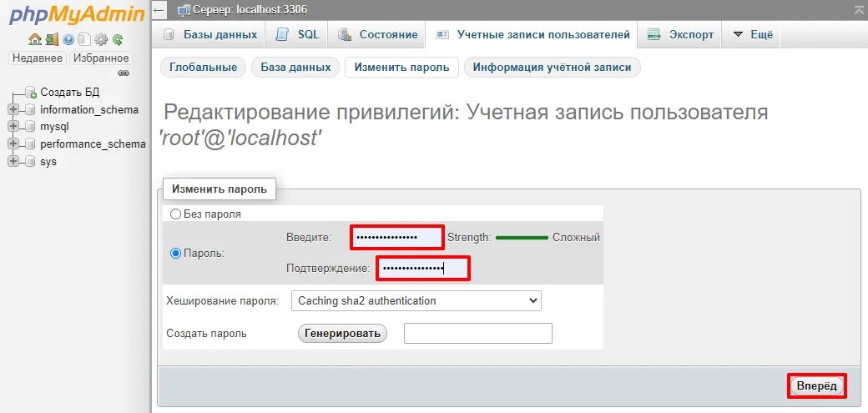Open the information_schema database
868x413 pixels.
[x=89, y=109]
